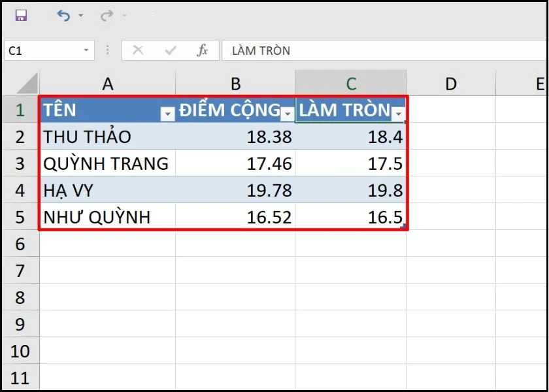Select column B header
Viewport: 549px width, 392px height.
(235, 84)
